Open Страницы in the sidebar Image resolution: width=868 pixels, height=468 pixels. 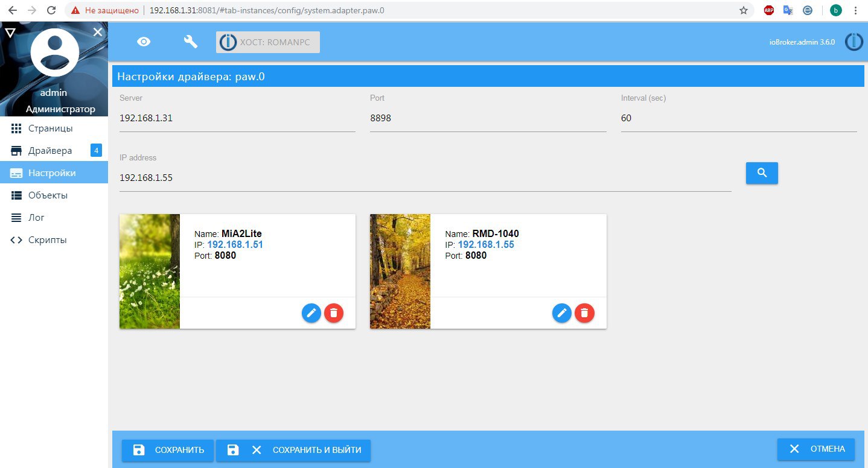[54, 128]
